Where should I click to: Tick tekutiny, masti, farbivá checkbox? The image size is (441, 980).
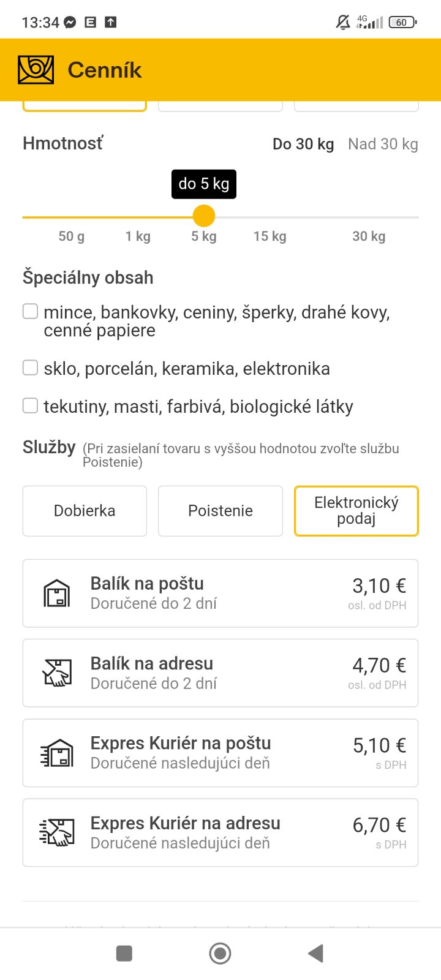click(x=31, y=405)
